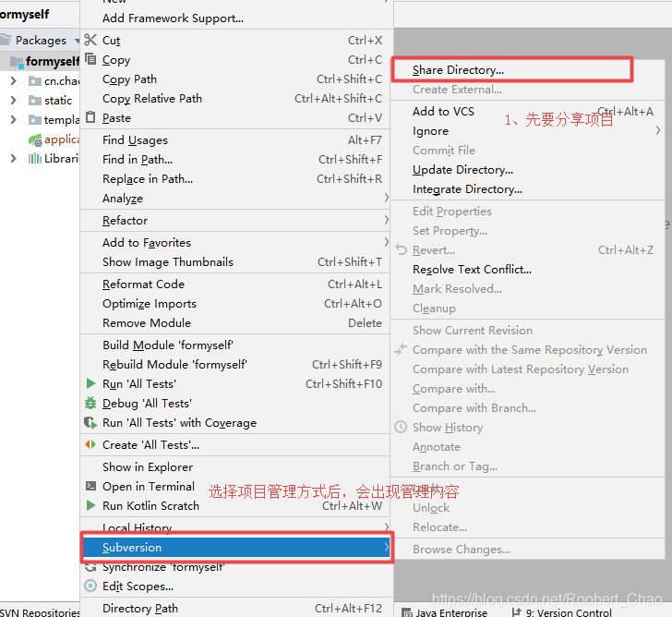Click the Run Kotlin Scratch arrow icon
This screenshot has height=617, width=672.
coord(90,505)
